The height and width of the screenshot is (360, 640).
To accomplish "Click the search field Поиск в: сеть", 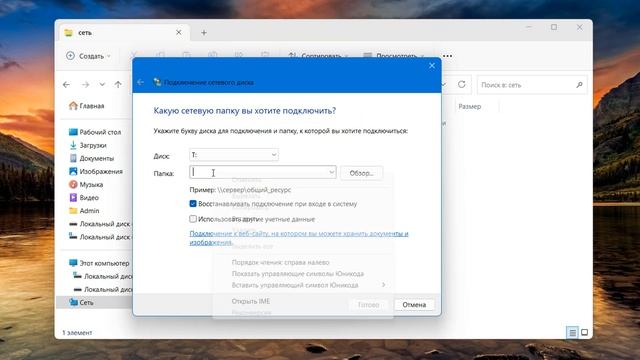I will click(532, 85).
